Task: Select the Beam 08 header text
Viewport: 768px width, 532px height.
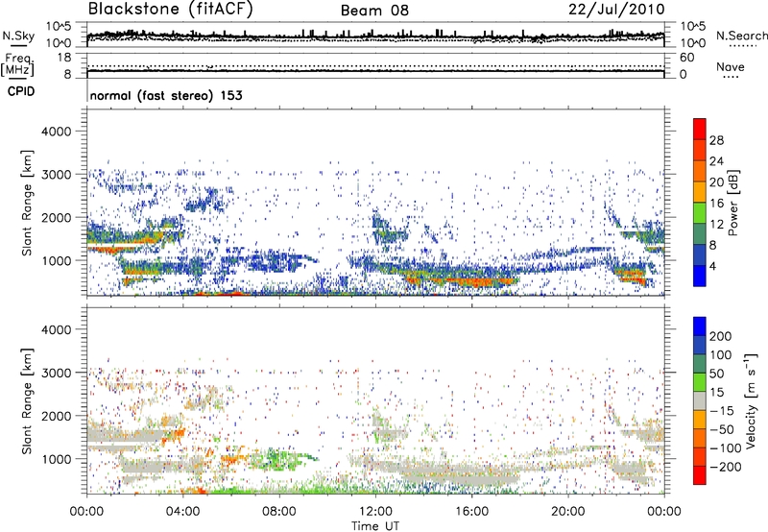Action: tap(374, 11)
